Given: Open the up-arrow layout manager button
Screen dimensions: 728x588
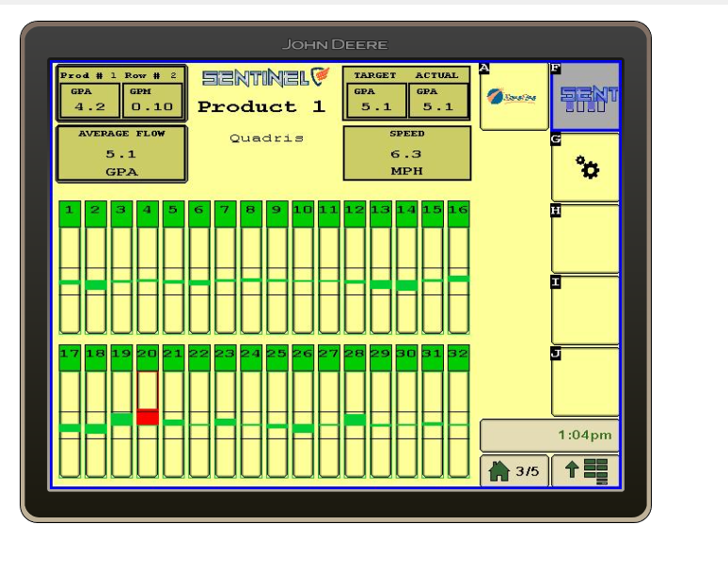Looking at the screenshot, I should point(586,471).
